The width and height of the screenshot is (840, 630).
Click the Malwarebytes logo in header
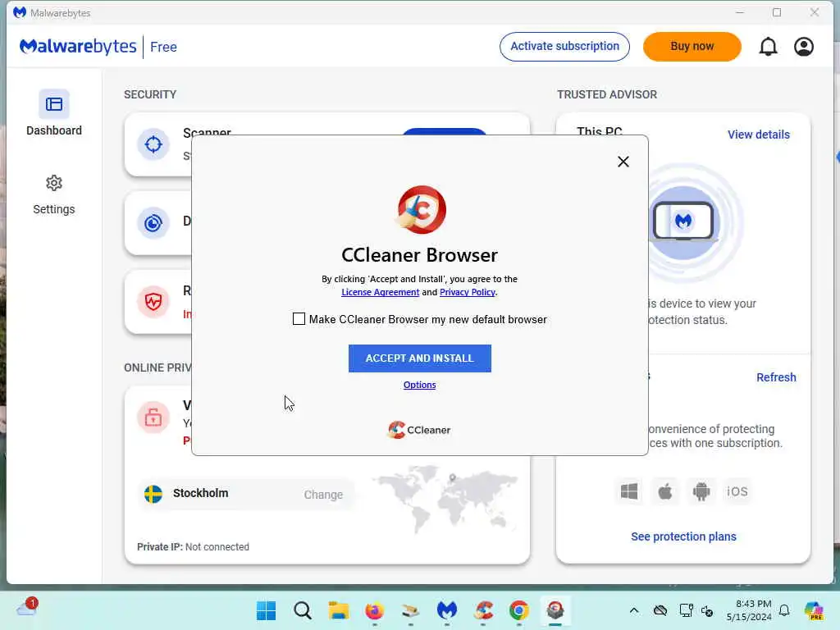[78, 47]
